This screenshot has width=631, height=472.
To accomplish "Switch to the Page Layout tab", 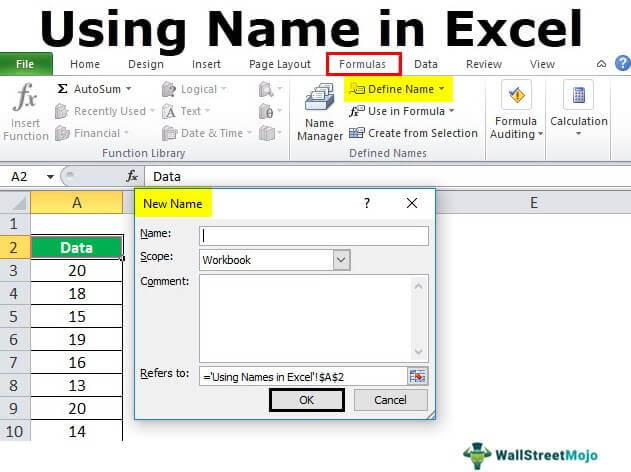I will pyautogui.click(x=280, y=64).
